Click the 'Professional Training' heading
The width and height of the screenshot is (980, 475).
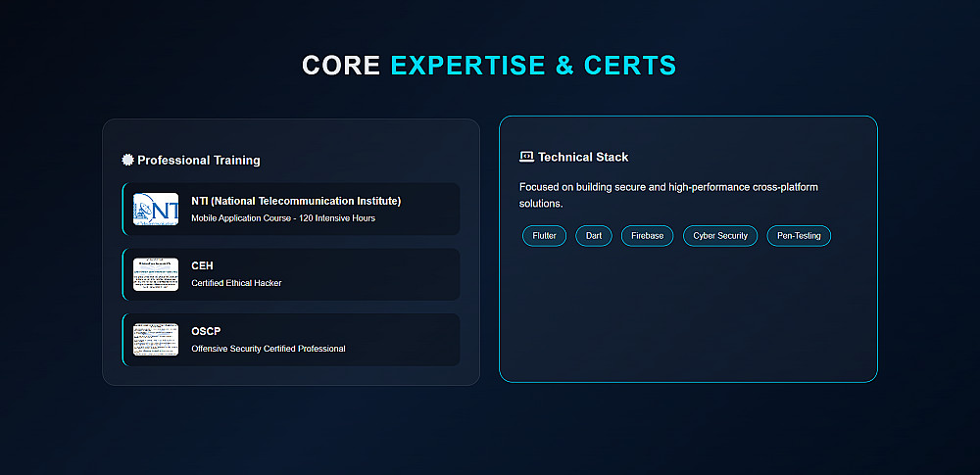pos(199,160)
